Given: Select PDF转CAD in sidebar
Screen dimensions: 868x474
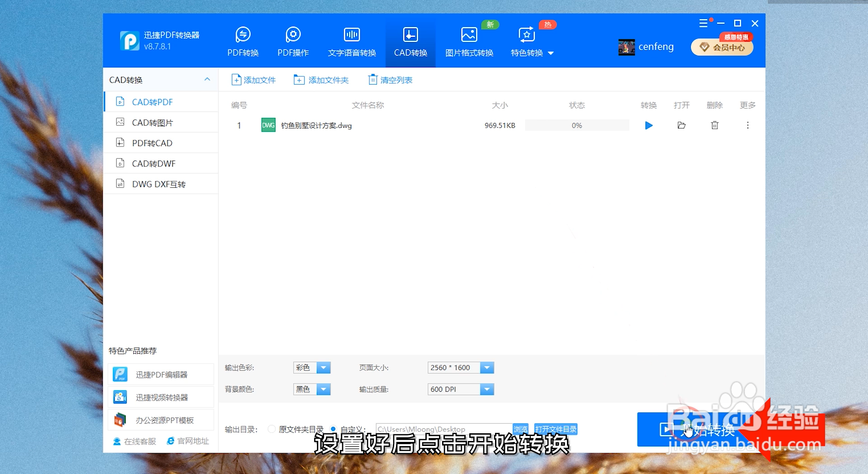Looking at the screenshot, I should (x=161, y=143).
